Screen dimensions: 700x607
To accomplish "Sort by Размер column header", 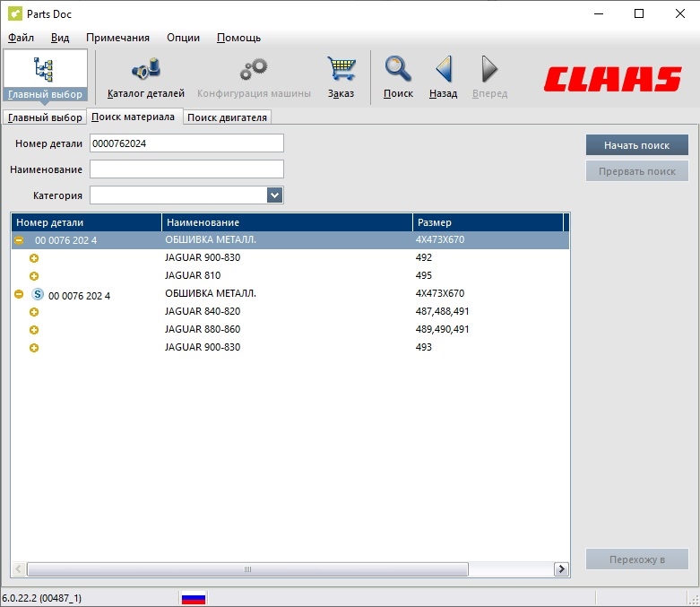I will (x=488, y=222).
